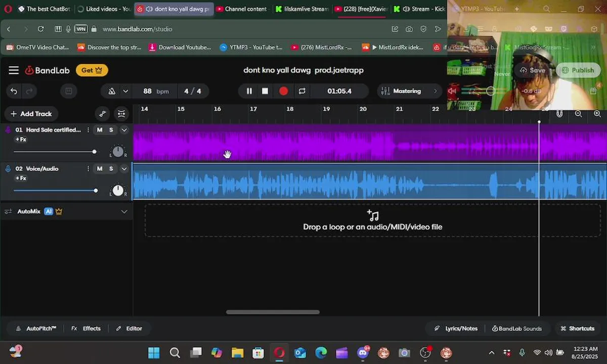The width and height of the screenshot is (607, 364).
Task: Select track 02 microphone icon
Action: (x=8, y=169)
